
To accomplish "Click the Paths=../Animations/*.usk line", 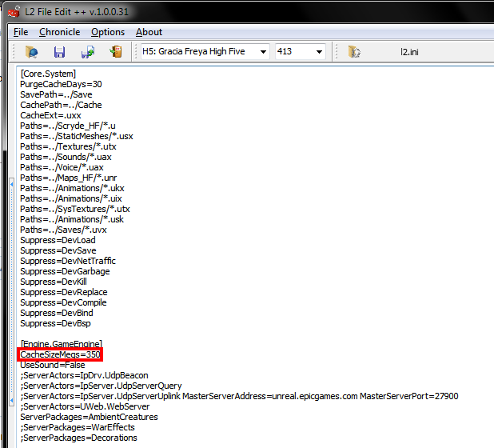I will (72, 219).
